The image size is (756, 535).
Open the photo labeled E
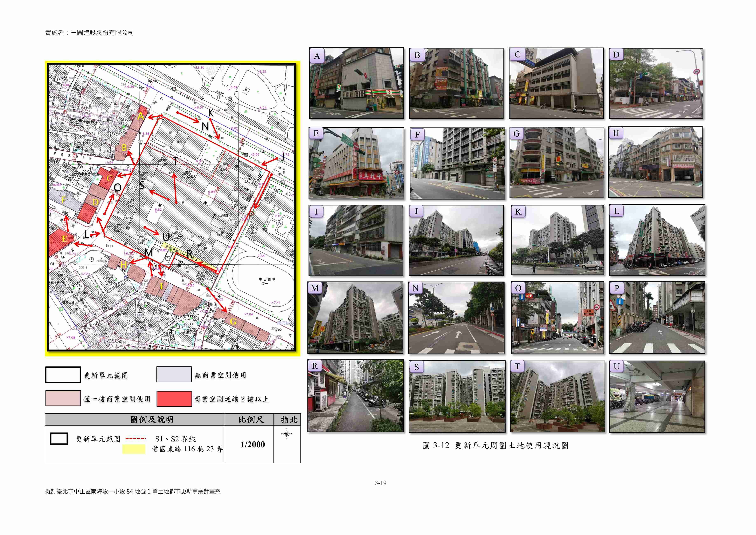(x=356, y=163)
